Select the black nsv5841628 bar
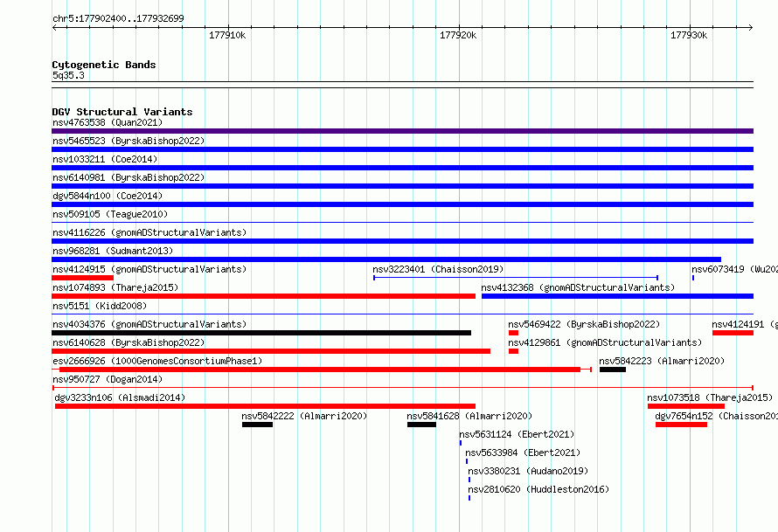The height and width of the screenshot is (532, 778). point(421,425)
